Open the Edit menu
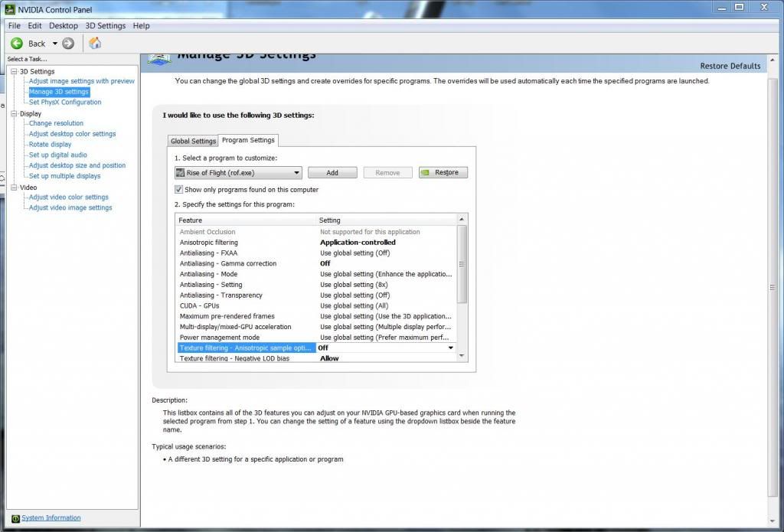This screenshot has width=784, height=532. tap(34, 25)
